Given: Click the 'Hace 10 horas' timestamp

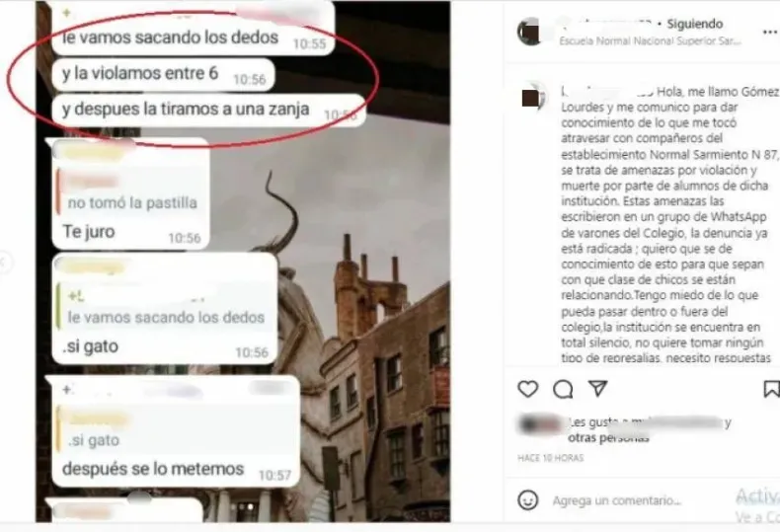Looking at the screenshot, I should point(550,458).
